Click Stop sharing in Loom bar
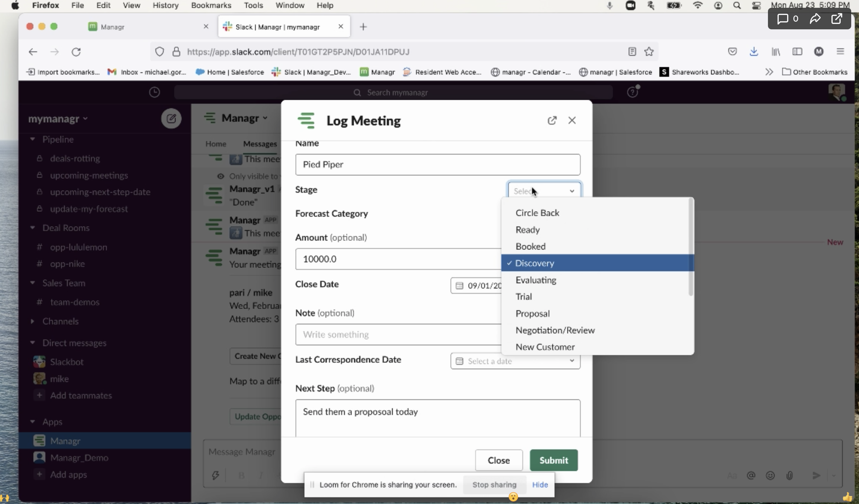The width and height of the screenshot is (859, 504). point(494,484)
